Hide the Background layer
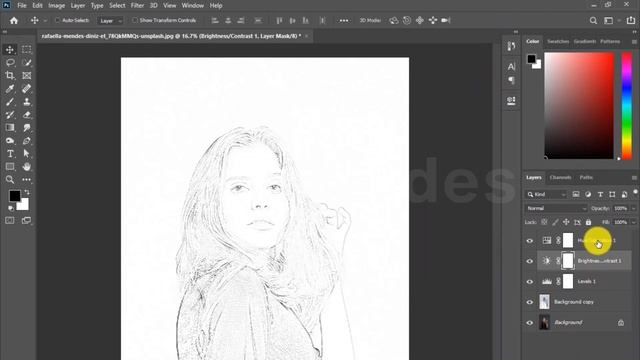Viewport: 640px width, 360px height. [530, 322]
